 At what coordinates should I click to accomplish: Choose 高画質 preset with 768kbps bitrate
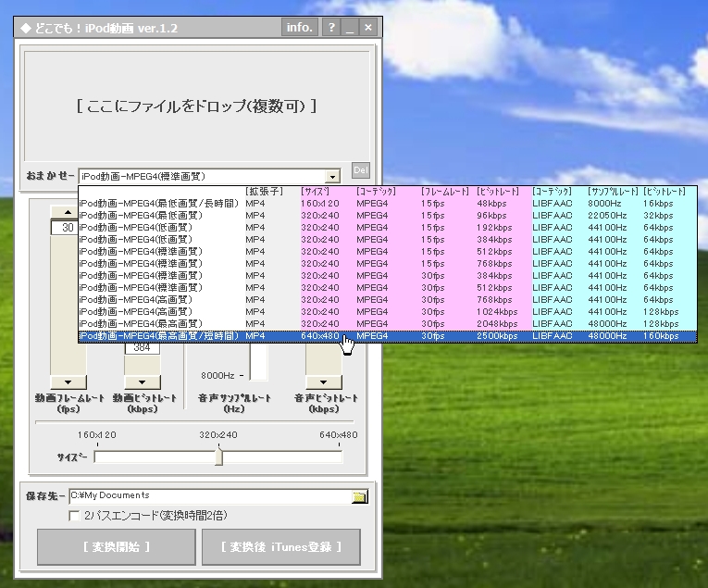tap(388, 300)
